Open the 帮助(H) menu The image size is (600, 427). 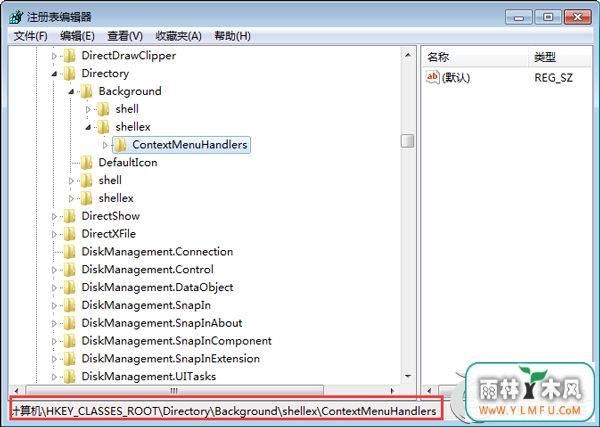pos(233,36)
